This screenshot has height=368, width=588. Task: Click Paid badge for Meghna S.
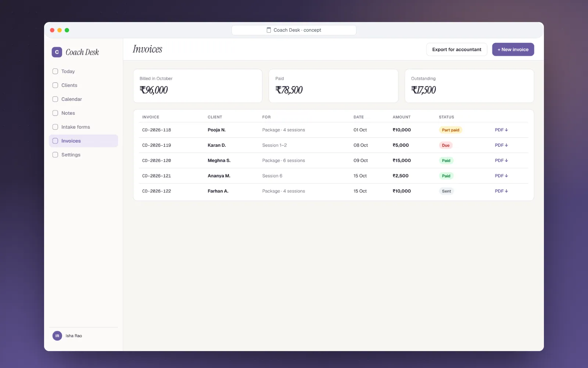[x=446, y=161]
